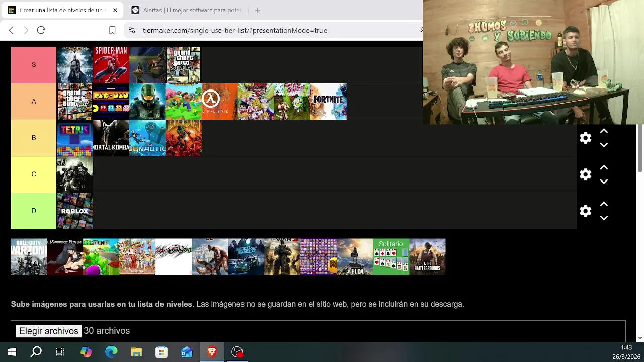Close the Crear una lista tab
This screenshot has width=644, height=362.
(115, 10)
